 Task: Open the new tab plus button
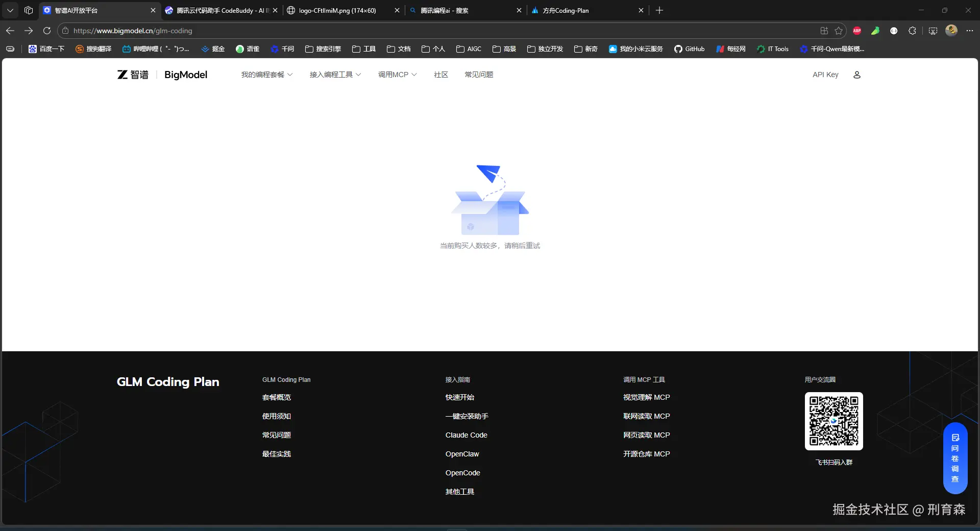659,10
